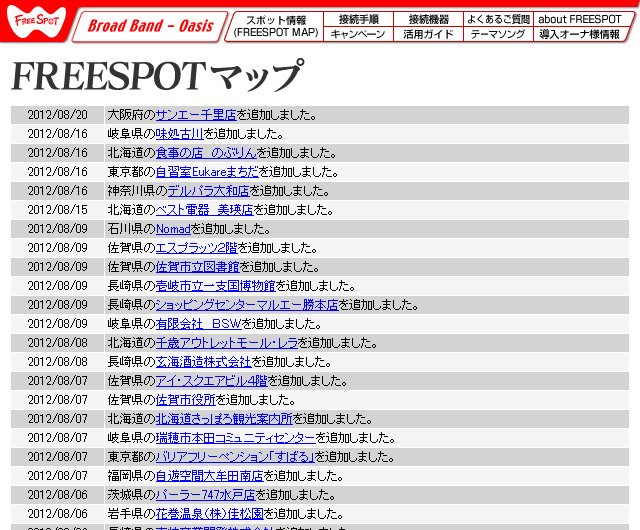640x530 pixels.
Task: Follow the 有限会社 BSW link
Action: point(199,323)
